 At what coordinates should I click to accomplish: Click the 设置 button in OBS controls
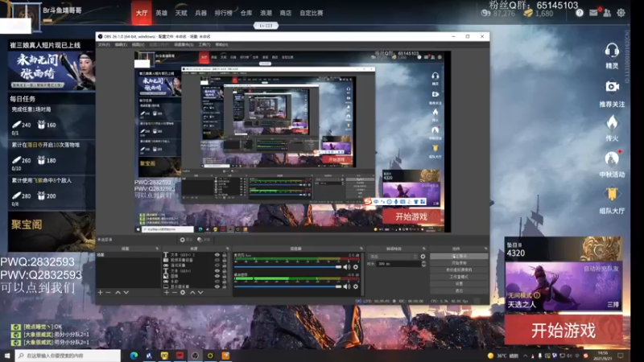459,284
